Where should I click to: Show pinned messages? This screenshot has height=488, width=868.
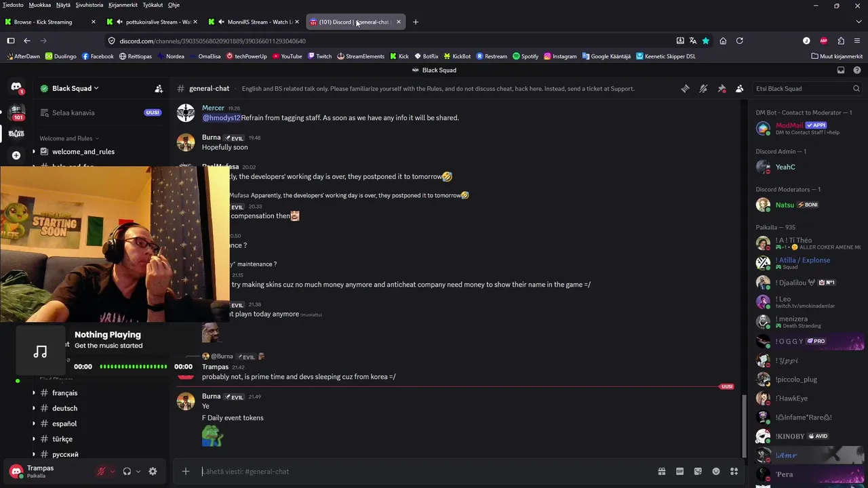click(722, 89)
